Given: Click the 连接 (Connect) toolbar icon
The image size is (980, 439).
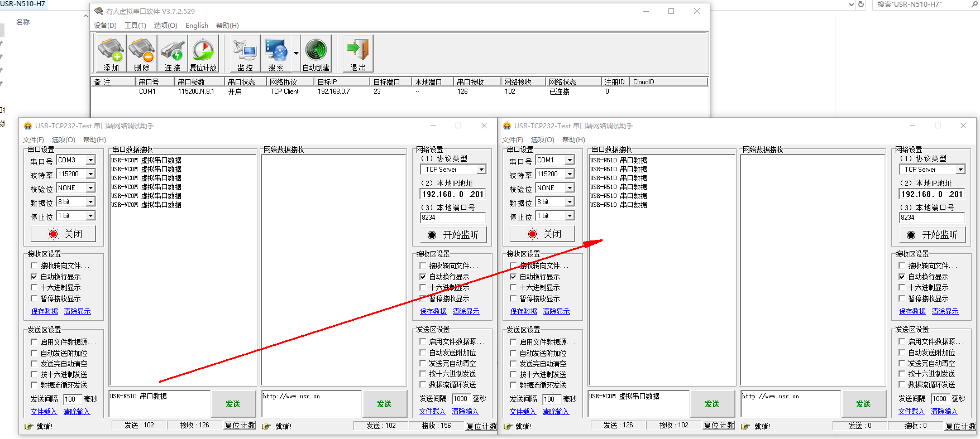Looking at the screenshot, I should pyautogui.click(x=173, y=54).
